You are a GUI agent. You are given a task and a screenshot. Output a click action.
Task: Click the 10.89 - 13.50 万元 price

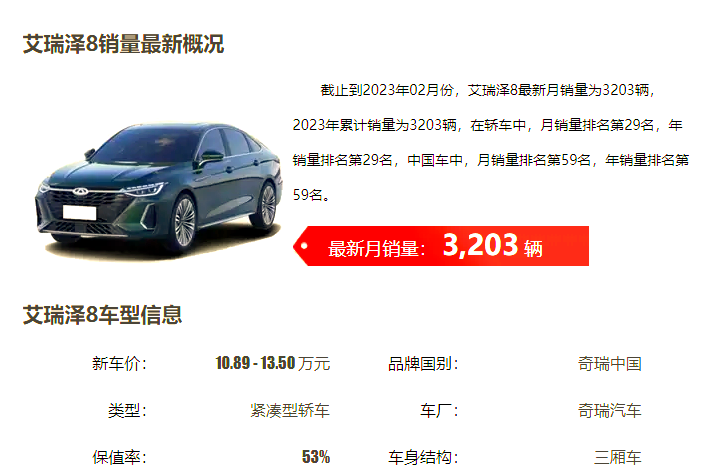pos(273,363)
